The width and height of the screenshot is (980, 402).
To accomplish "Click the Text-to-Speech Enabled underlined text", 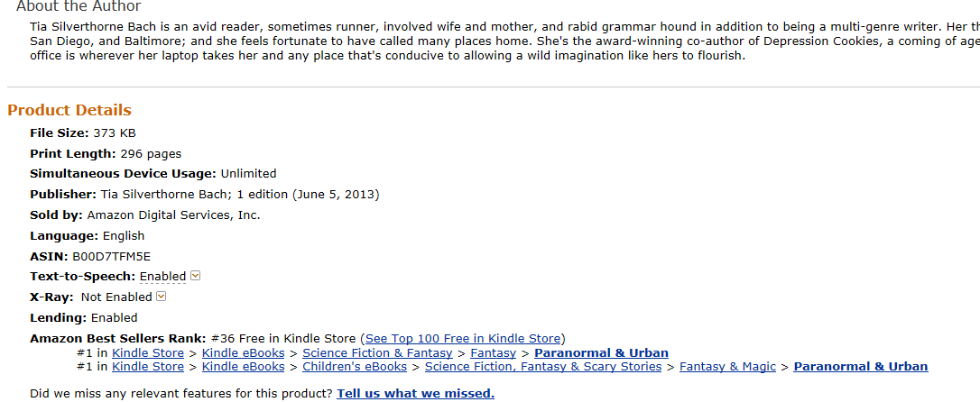I will coord(162,276).
